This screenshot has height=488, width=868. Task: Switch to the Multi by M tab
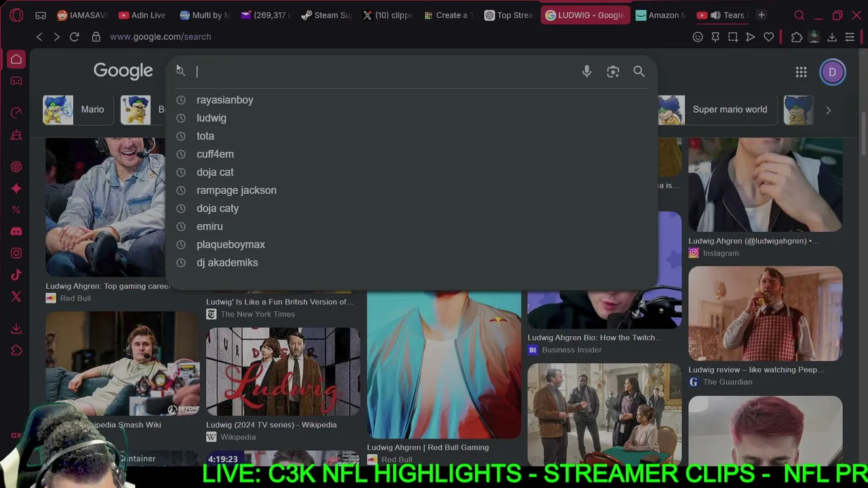pos(203,15)
